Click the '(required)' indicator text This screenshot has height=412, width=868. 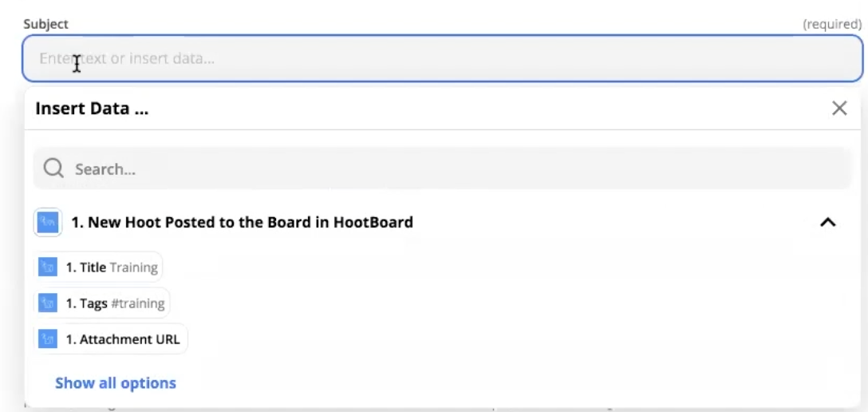832,24
